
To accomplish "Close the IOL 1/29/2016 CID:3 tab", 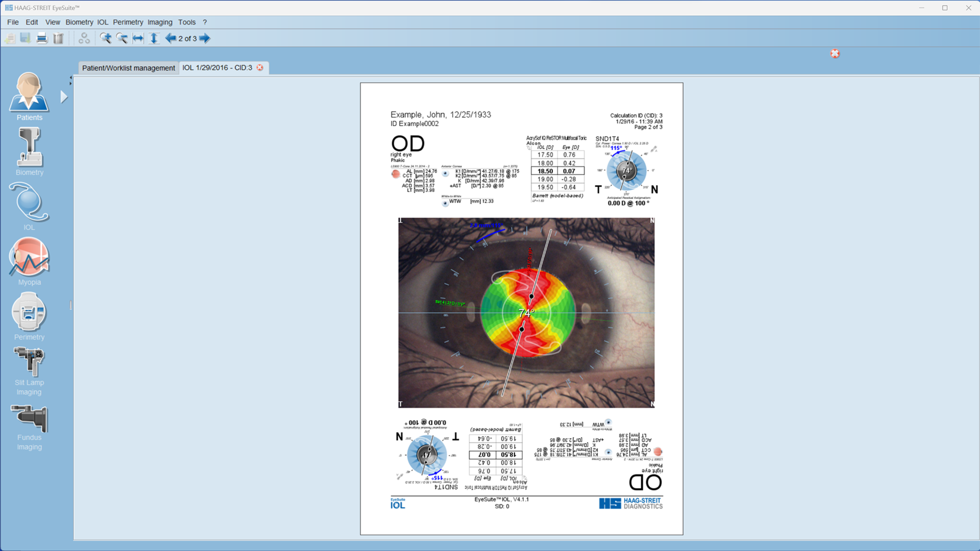I will point(260,67).
